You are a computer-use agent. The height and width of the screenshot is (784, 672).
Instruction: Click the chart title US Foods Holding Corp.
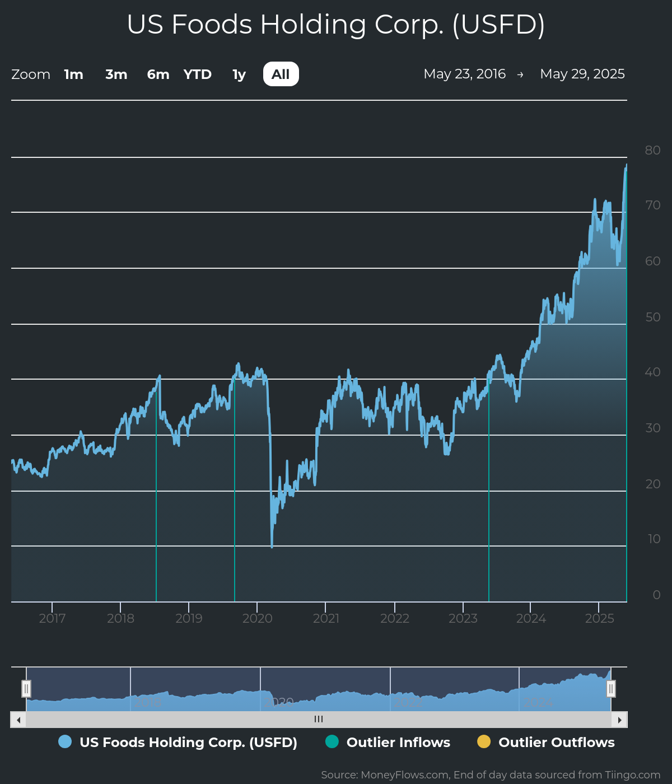[x=336, y=25]
